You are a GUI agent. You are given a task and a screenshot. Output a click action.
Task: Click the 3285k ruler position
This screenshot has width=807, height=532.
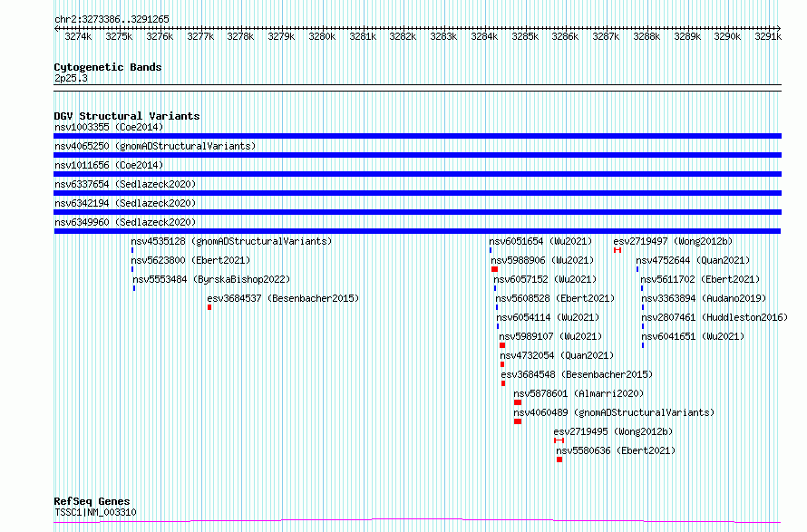(525, 36)
